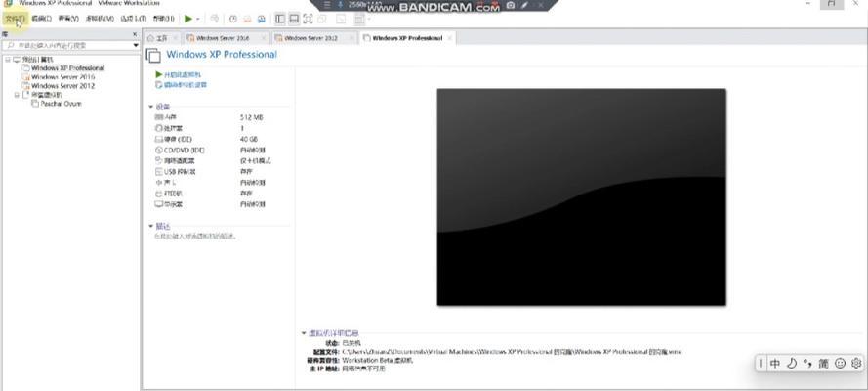Open the library search filter dropdown arrow

tap(136, 45)
